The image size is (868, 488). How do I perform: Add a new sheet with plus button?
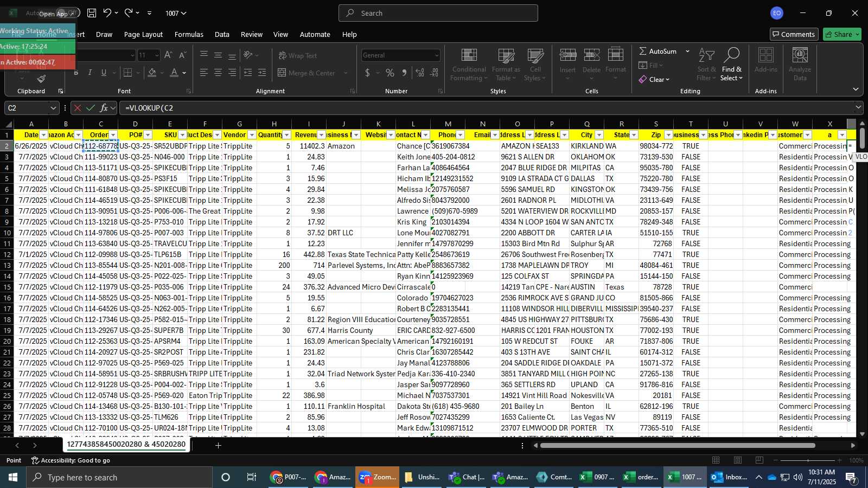(x=218, y=445)
